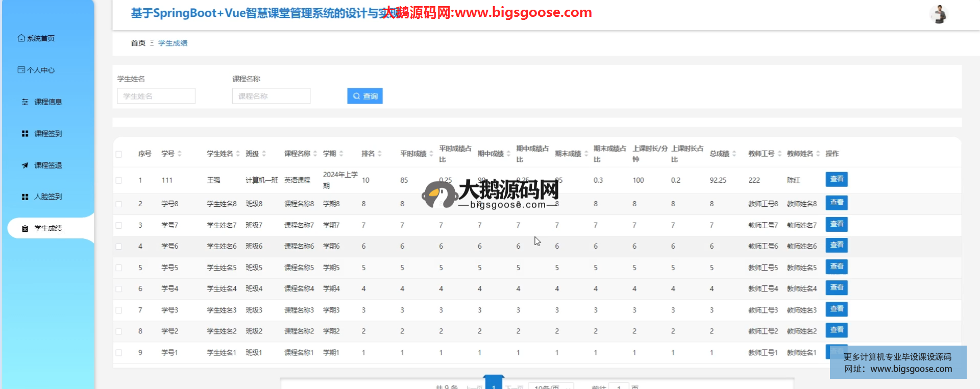Select the checkbox for row 学号6

[x=119, y=247]
